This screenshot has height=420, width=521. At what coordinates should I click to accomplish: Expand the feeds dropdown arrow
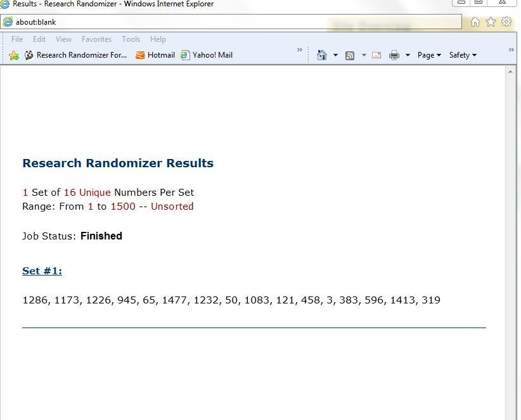(x=363, y=55)
